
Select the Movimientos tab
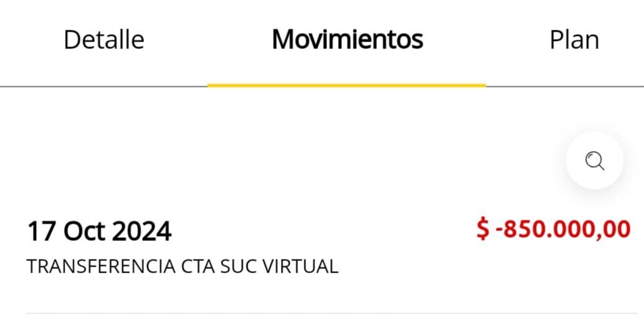point(347,40)
